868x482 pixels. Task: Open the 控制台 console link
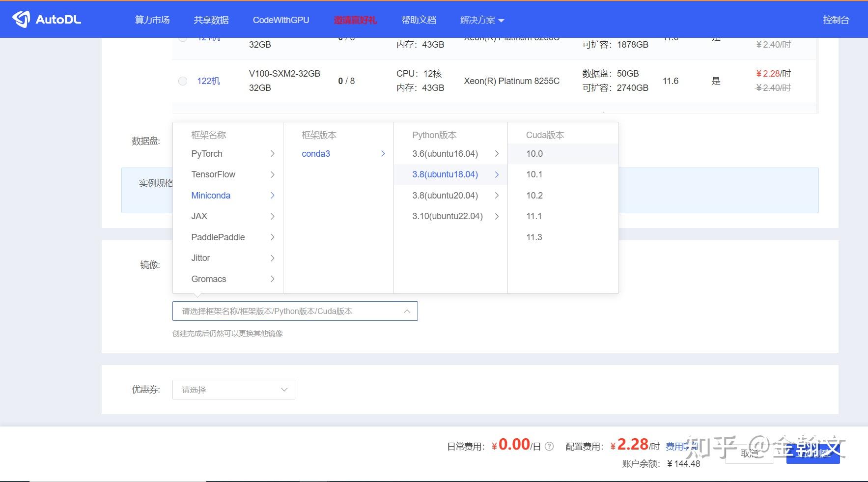coord(836,20)
